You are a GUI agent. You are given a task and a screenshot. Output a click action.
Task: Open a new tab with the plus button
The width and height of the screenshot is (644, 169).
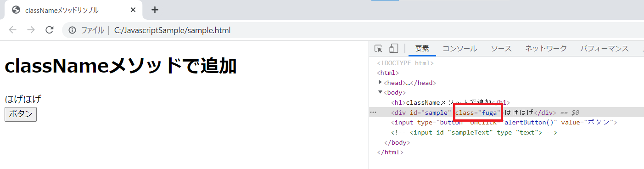coord(155,10)
